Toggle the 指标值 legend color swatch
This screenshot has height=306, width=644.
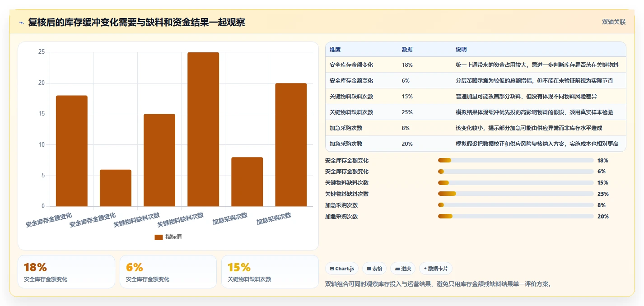click(x=159, y=237)
